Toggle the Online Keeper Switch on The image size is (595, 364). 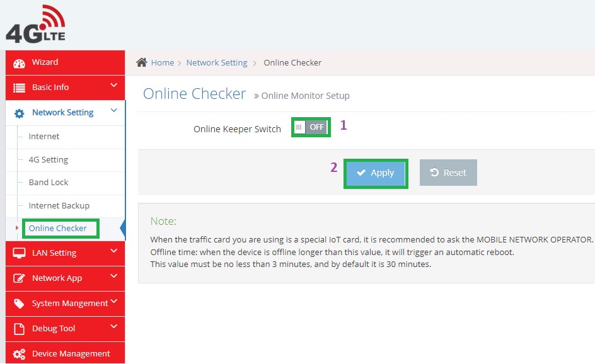point(311,127)
